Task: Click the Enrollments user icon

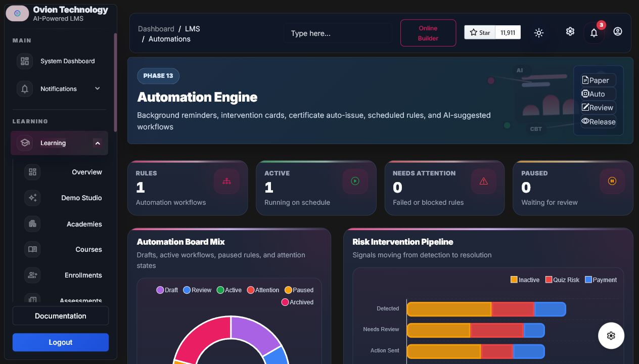Action: pyautogui.click(x=32, y=275)
